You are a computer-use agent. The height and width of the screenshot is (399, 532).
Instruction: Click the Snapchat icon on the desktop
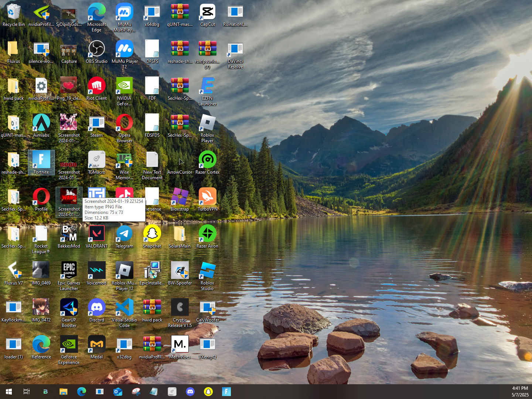click(x=152, y=236)
